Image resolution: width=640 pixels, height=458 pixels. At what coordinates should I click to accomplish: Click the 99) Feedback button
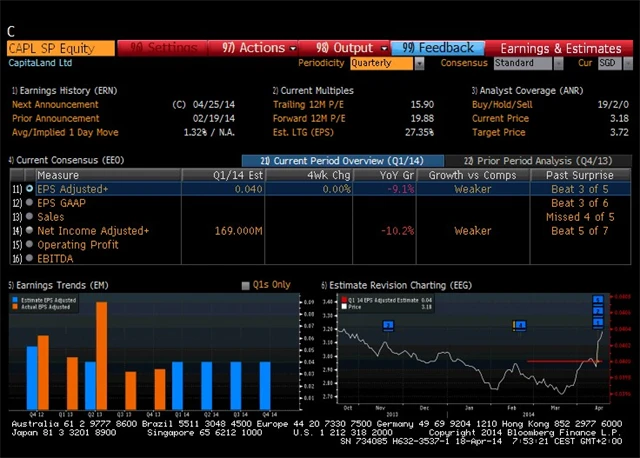click(x=438, y=48)
